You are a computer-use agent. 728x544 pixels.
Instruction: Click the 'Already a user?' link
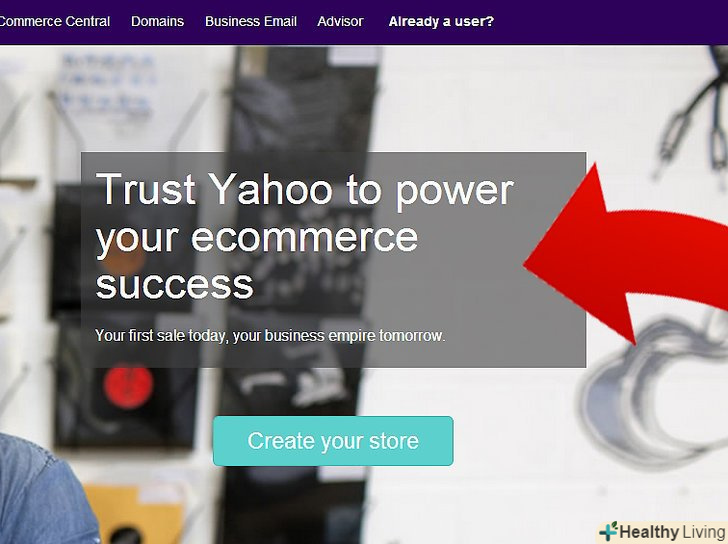(x=441, y=21)
